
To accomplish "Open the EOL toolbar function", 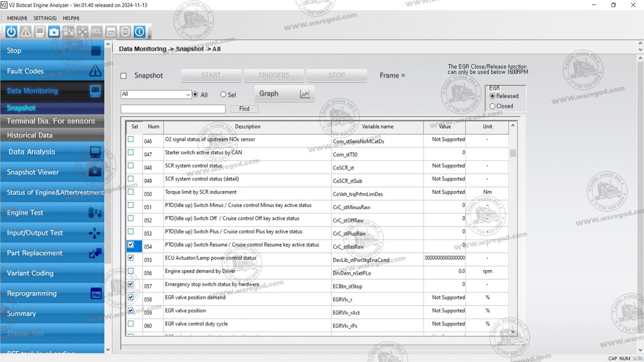I will point(96,32).
